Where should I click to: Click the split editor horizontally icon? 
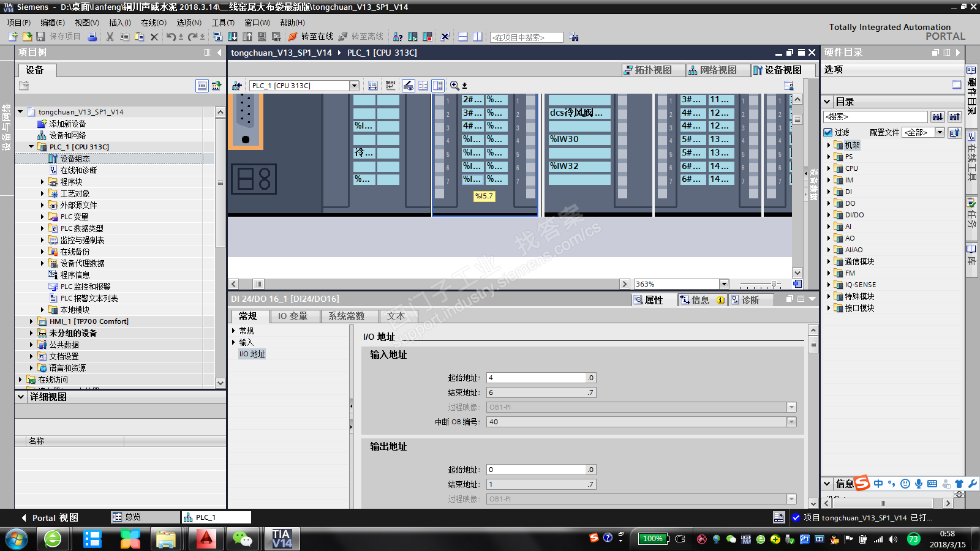click(462, 37)
